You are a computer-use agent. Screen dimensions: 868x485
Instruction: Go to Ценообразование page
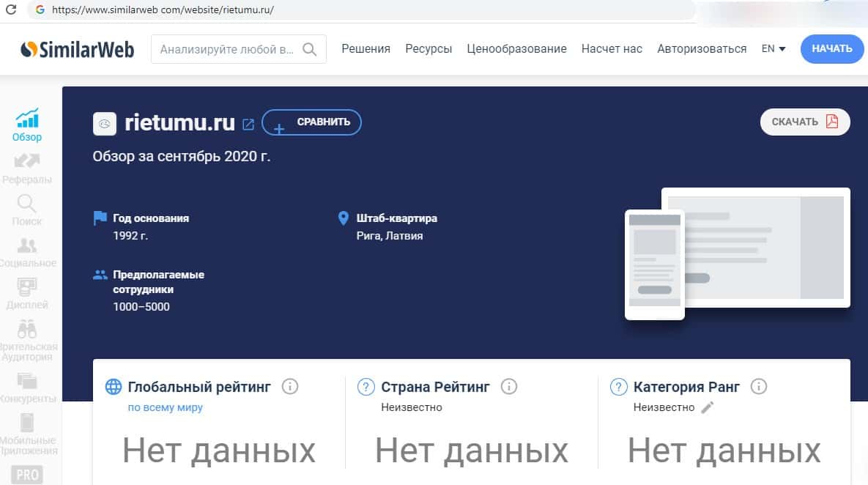[516, 49]
